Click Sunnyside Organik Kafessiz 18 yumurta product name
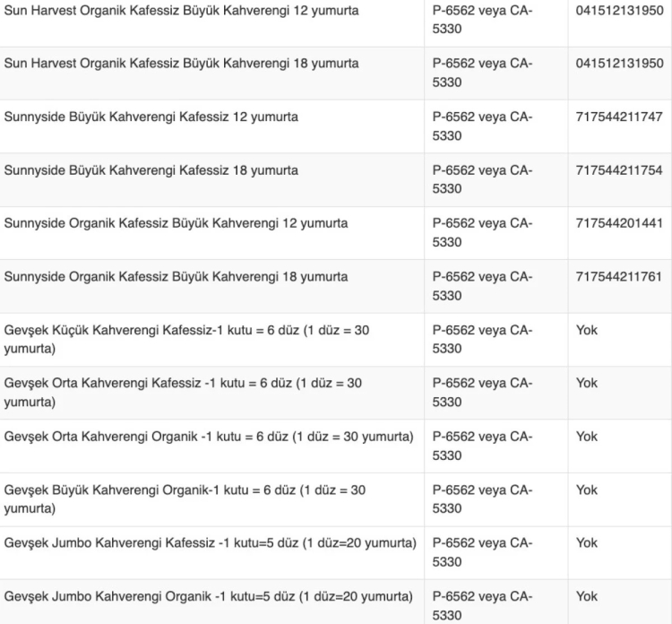Screen dimensions: 672x624 pyautogui.click(x=176, y=276)
